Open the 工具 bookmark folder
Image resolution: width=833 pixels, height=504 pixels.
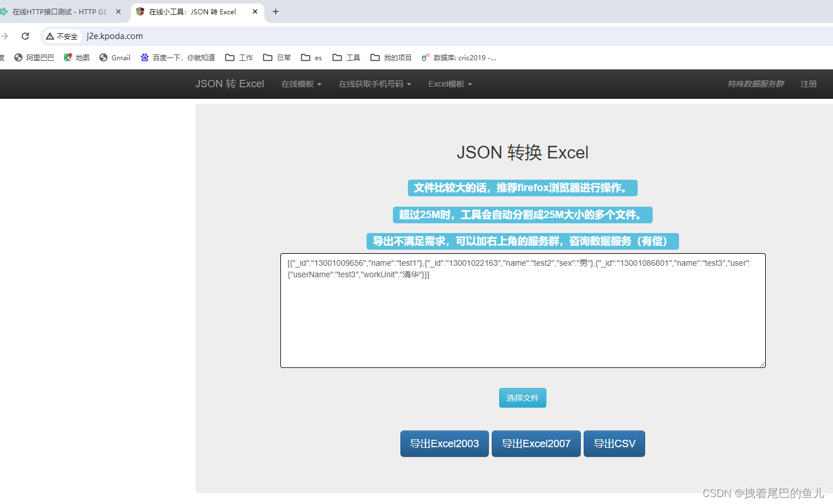pyautogui.click(x=346, y=57)
